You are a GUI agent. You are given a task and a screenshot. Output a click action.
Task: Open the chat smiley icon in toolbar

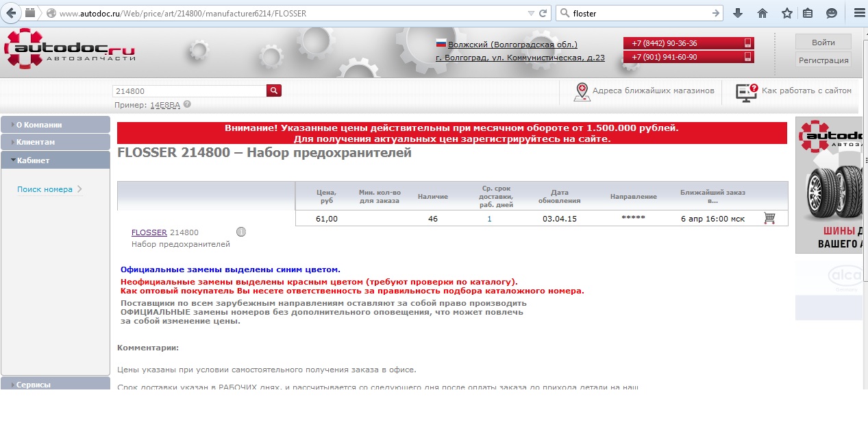coord(832,13)
